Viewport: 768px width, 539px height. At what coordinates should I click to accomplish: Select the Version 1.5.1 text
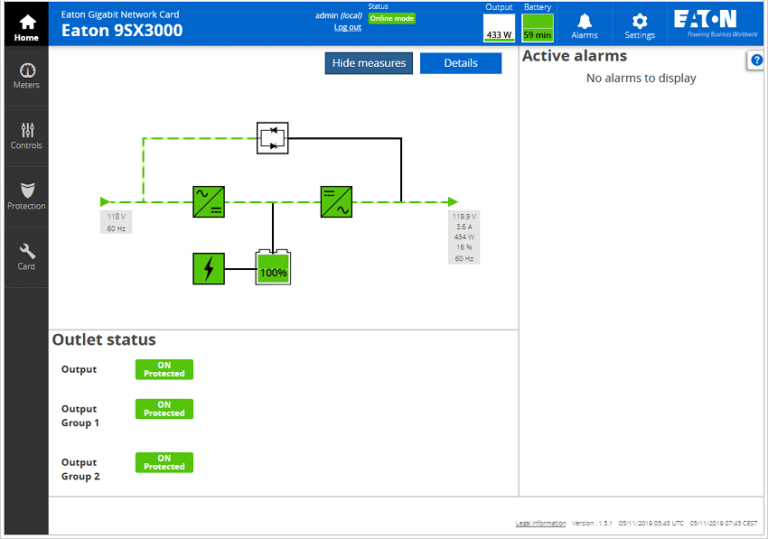tap(592, 523)
